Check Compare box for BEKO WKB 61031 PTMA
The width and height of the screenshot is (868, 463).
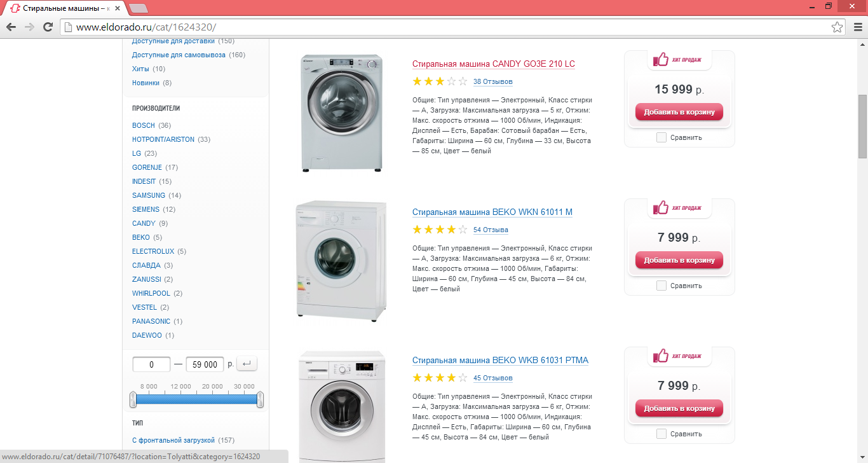[661, 434]
